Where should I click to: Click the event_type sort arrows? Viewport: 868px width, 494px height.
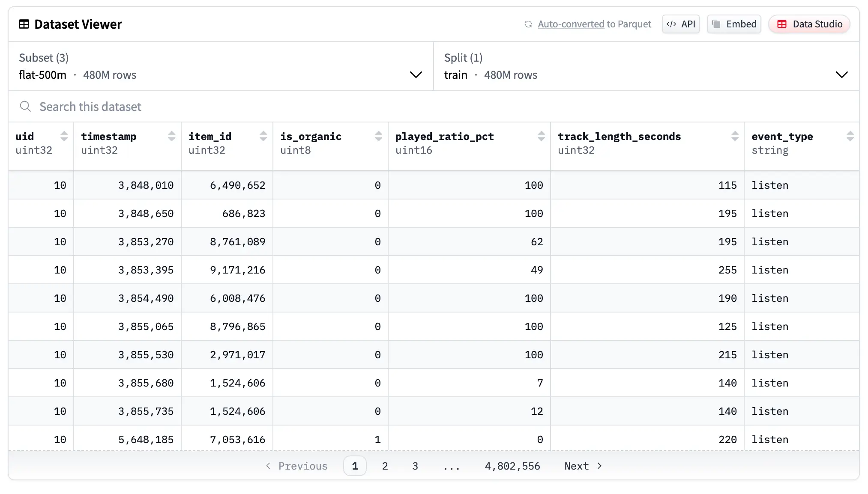click(x=850, y=136)
